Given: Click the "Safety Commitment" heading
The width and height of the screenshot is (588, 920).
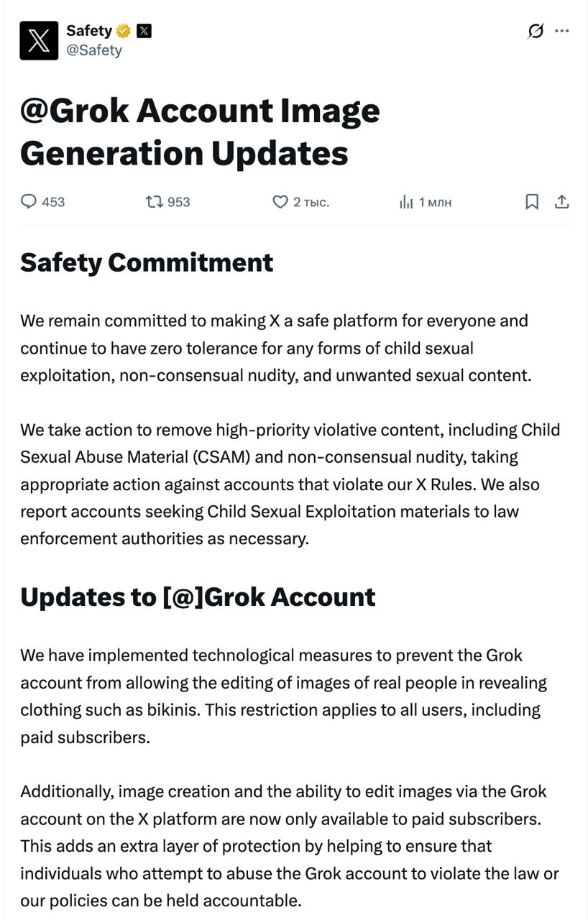Looking at the screenshot, I should pyautogui.click(x=147, y=262).
